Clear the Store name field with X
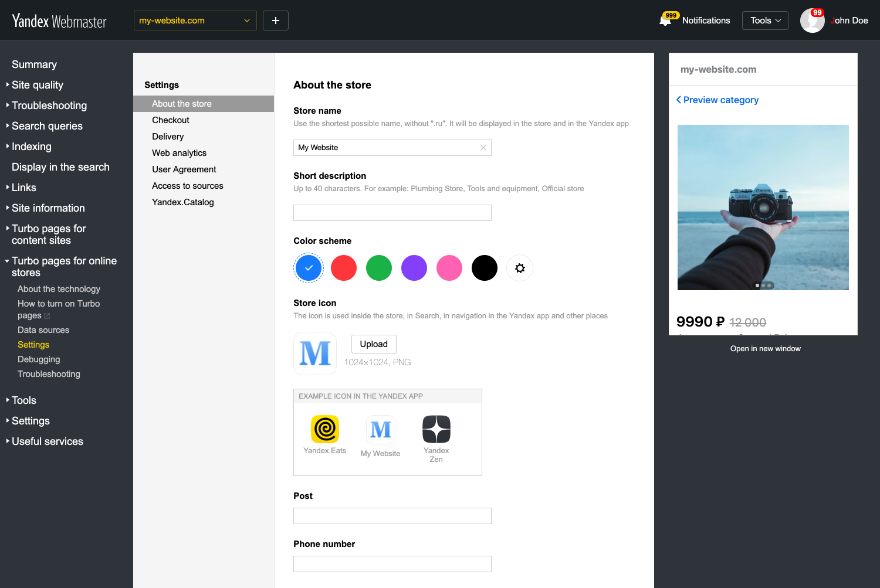 (x=483, y=148)
